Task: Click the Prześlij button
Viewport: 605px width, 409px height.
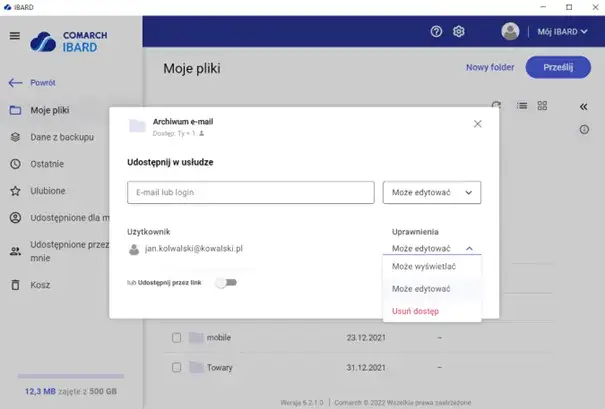Action: pos(558,68)
